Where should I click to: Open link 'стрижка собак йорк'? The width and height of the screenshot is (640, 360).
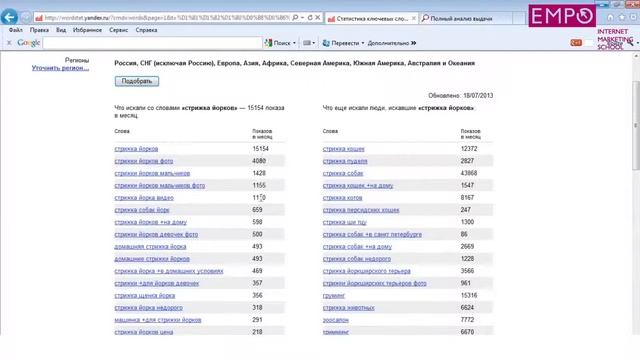click(142, 210)
